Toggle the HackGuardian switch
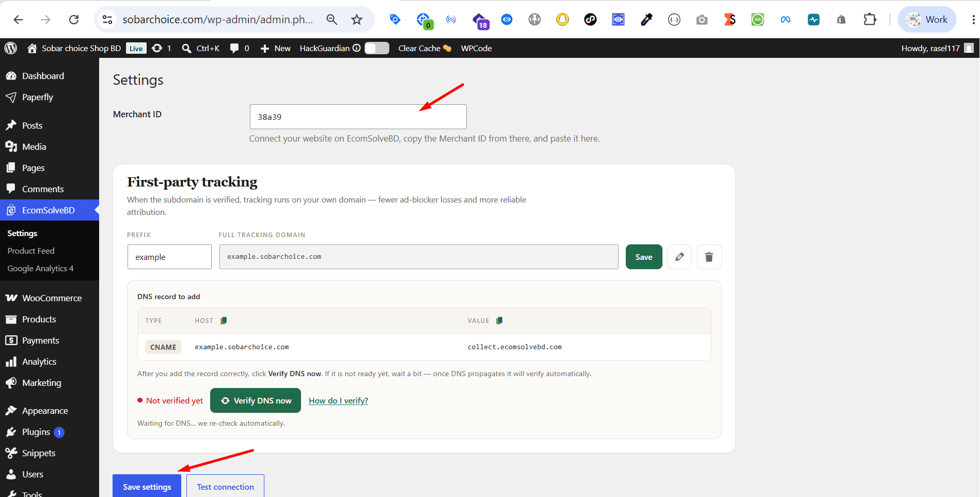The image size is (980, 497). point(377,48)
